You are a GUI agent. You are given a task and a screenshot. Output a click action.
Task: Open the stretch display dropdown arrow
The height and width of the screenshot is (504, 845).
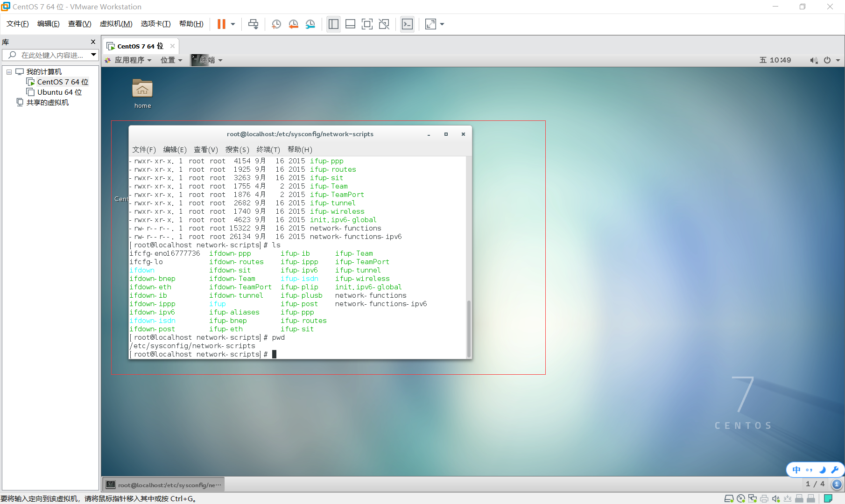click(442, 24)
